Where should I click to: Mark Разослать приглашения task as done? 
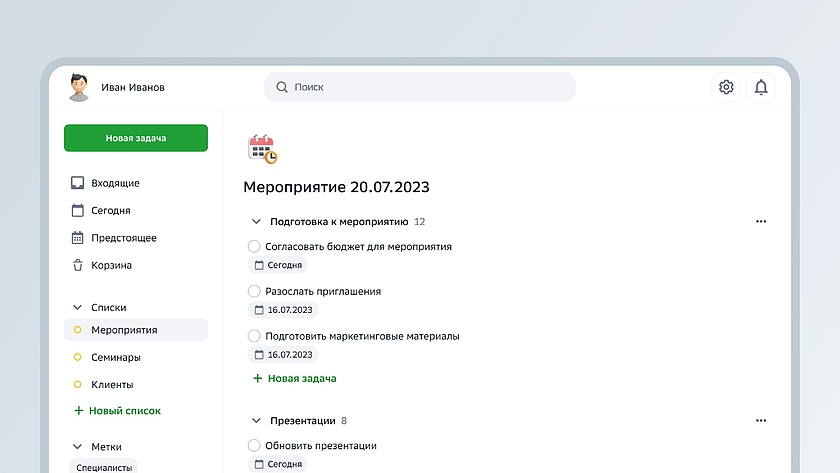[254, 291]
